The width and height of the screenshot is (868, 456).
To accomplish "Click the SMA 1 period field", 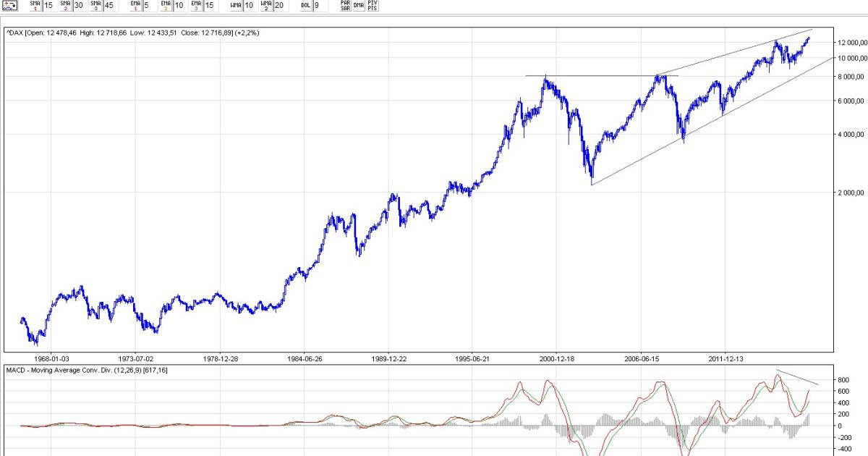I will coord(48,5).
